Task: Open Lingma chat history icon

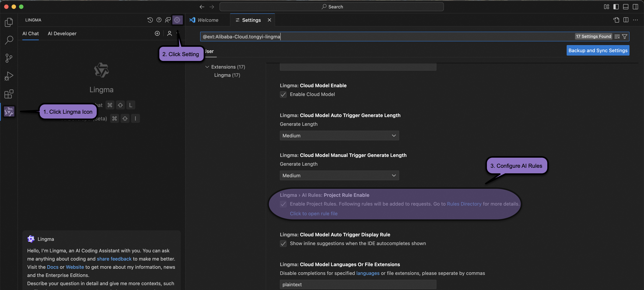Action: point(150,20)
